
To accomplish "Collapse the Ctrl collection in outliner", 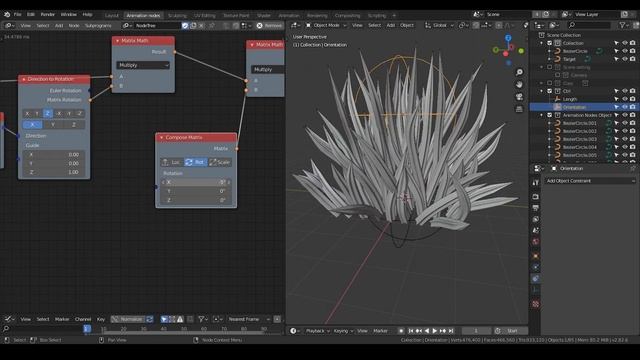I will point(542,91).
